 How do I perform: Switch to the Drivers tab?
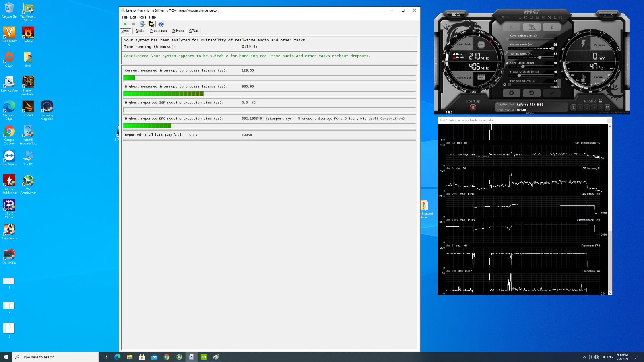click(x=178, y=31)
